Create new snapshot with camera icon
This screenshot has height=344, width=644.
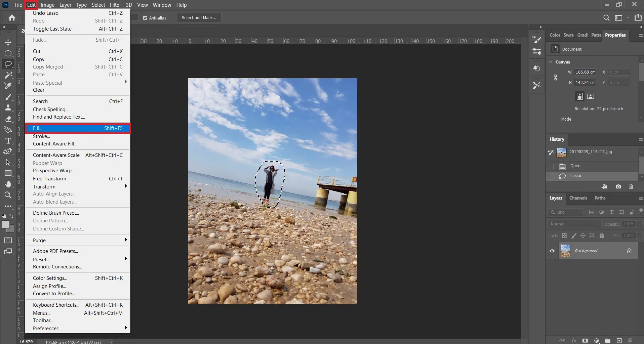coord(618,187)
